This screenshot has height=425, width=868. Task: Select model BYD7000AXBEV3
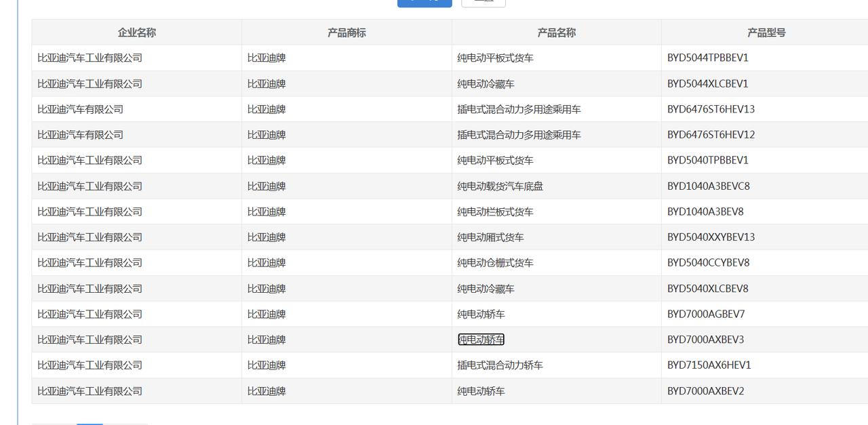tap(705, 340)
